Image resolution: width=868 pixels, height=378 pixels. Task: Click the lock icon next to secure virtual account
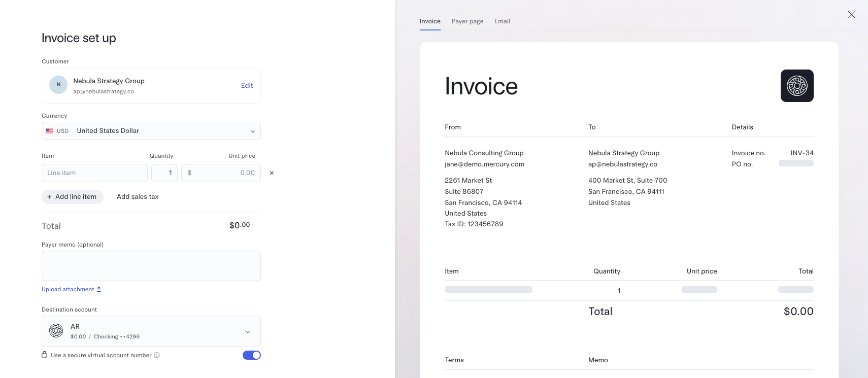tap(45, 355)
